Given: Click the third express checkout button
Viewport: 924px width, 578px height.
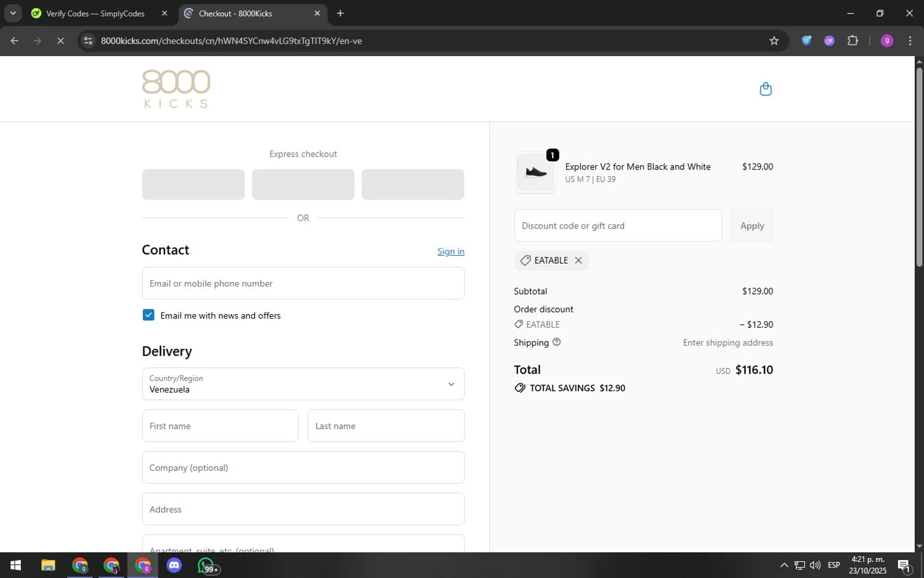Looking at the screenshot, I should click(413, 184).
